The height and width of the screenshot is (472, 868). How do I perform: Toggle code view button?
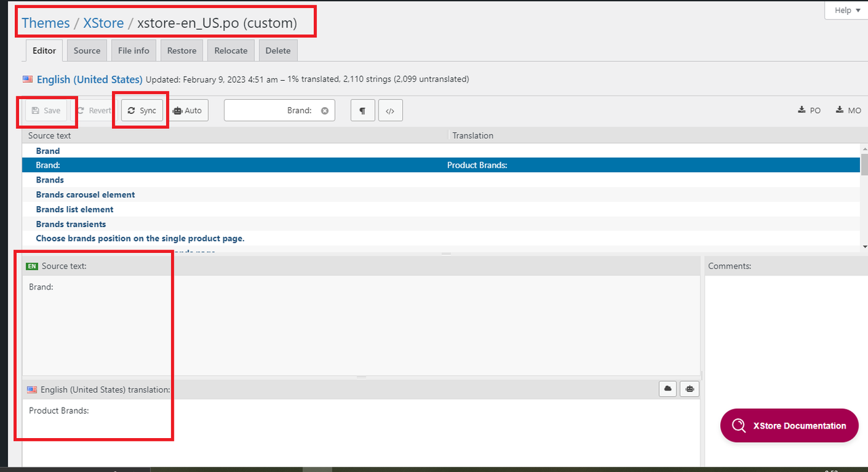(391, 111)
